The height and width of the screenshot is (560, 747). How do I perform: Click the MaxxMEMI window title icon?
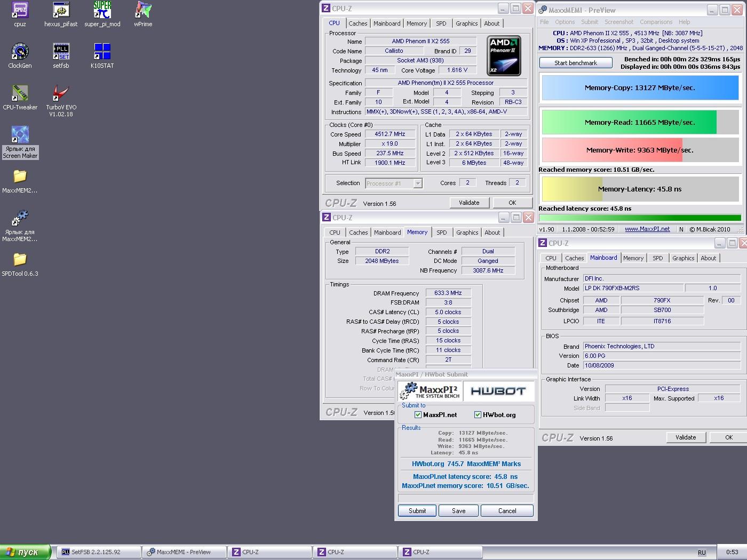543,10
